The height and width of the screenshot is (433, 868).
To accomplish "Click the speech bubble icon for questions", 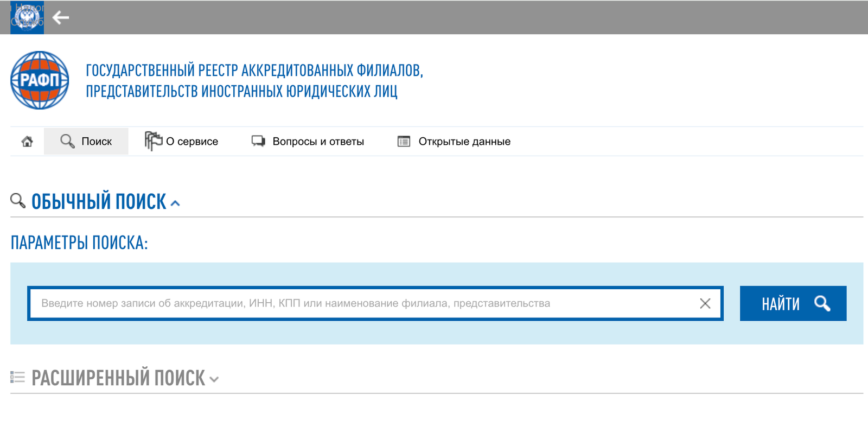I will [x=258, y=141].
